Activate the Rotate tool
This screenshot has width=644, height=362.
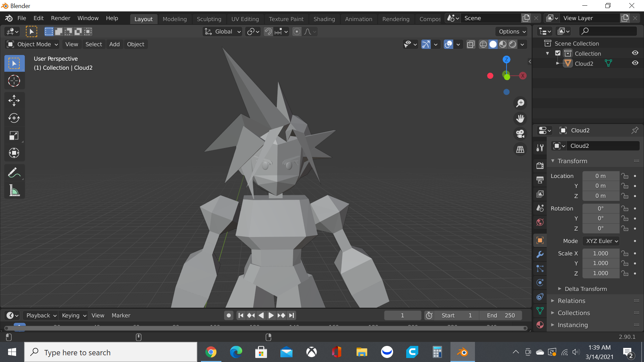pos(14,118)
